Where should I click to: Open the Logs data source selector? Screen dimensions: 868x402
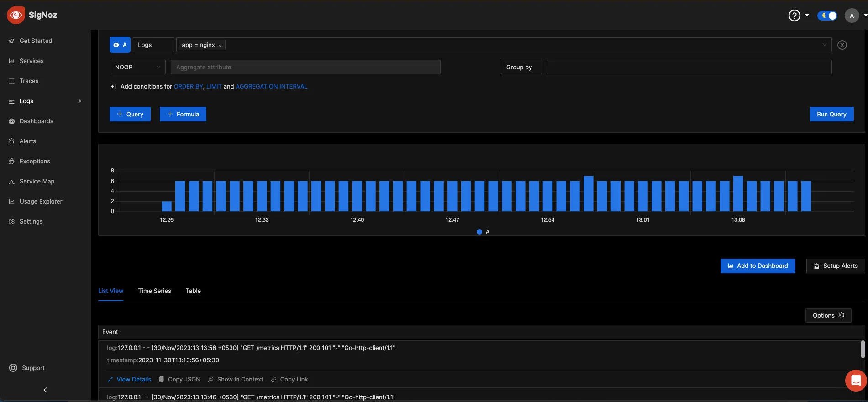point(153,45)
